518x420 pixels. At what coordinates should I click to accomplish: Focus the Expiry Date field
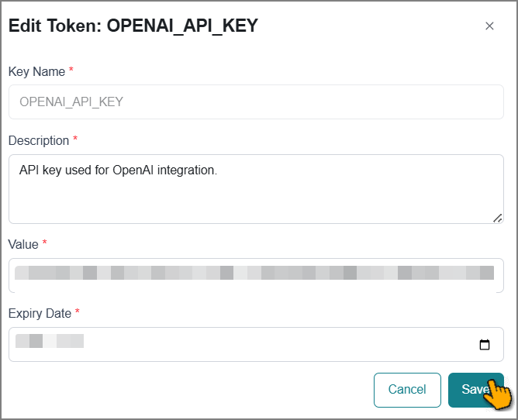256,344
